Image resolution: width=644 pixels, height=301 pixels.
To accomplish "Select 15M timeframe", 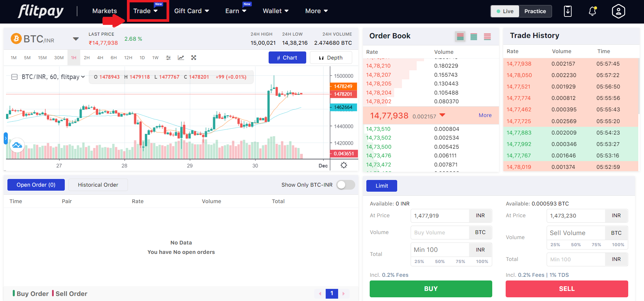I will coord(42,58).
